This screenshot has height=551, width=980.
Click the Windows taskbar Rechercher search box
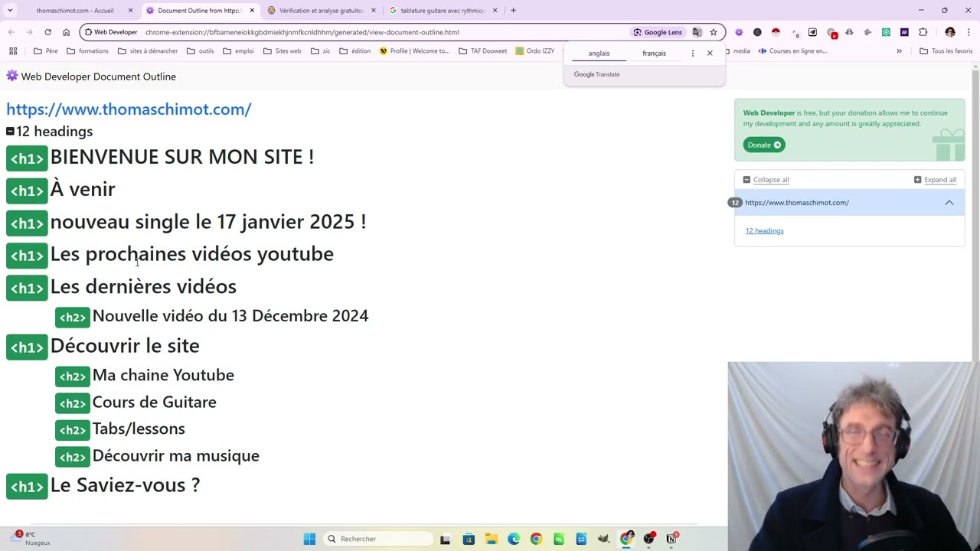(x=378, y=539)
